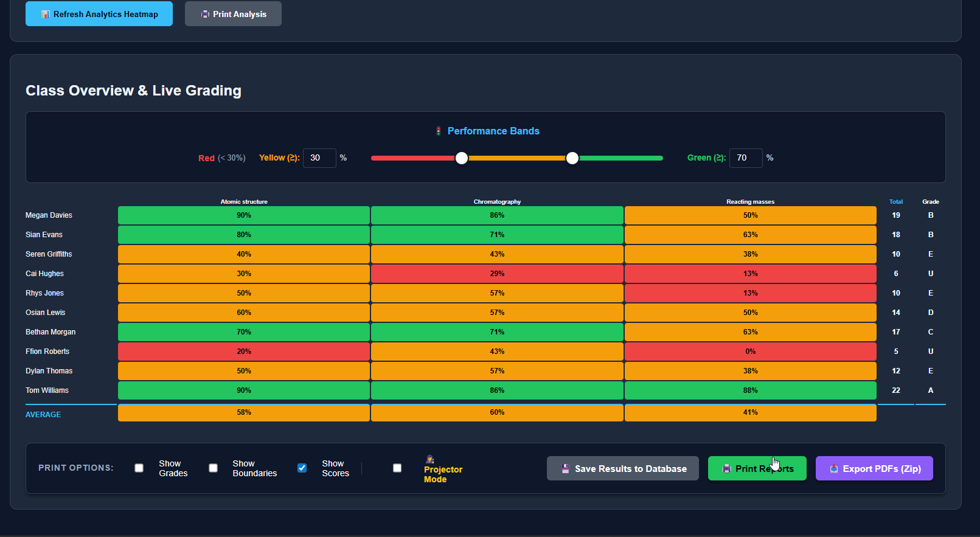Click the Projector Mode icon

point(429,459)
